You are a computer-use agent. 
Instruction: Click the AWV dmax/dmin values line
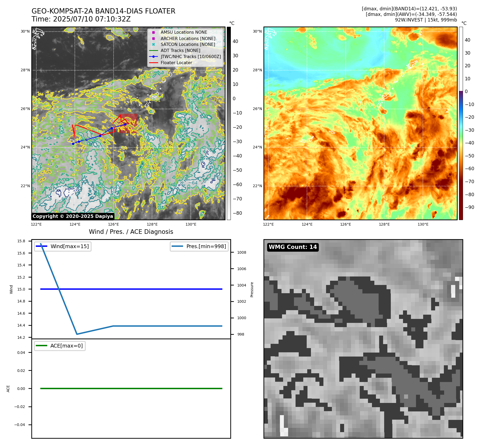(x=411, y=14)
